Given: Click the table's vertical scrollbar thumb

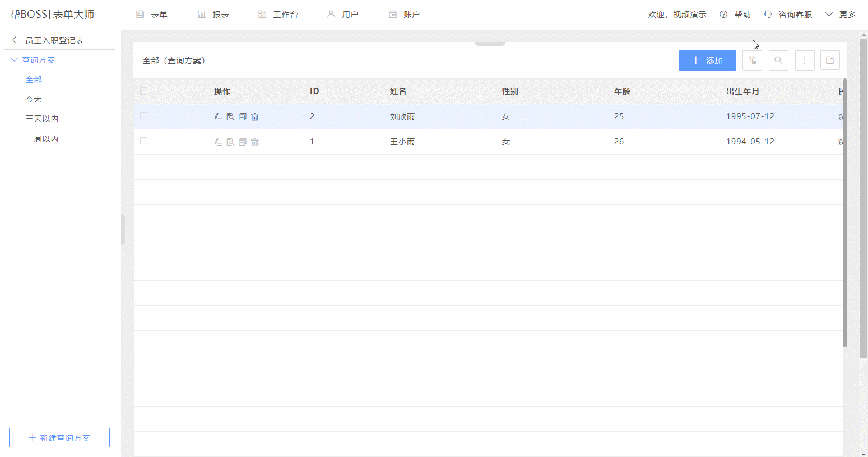Looking at the screenshot, I should (844, 213).
